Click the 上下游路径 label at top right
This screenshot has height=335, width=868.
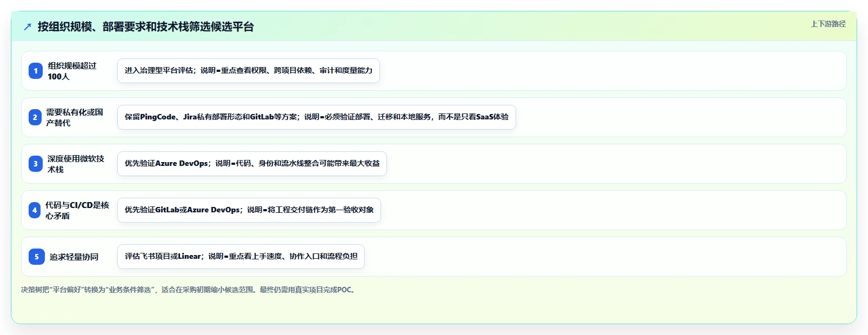(828, 24)
